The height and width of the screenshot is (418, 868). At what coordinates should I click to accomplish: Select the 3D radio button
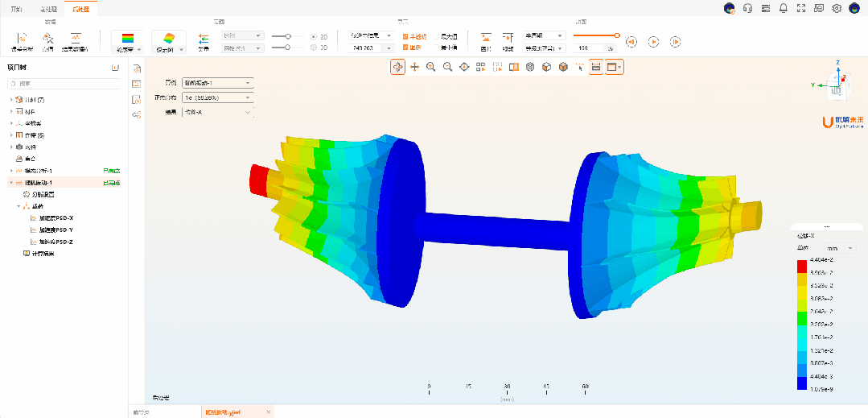[313, 48]
